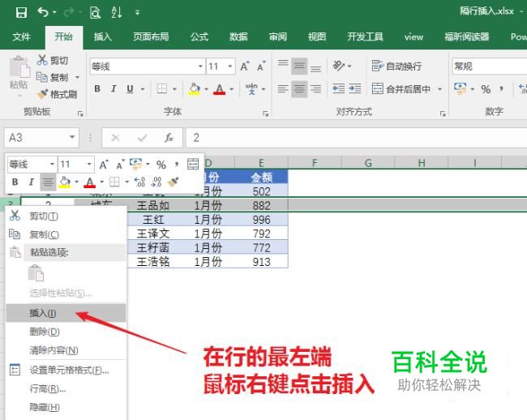Switch to the 插入 (Insert) ribbon tab
Screen dimensions: 527x420
(x=102, y=36)
